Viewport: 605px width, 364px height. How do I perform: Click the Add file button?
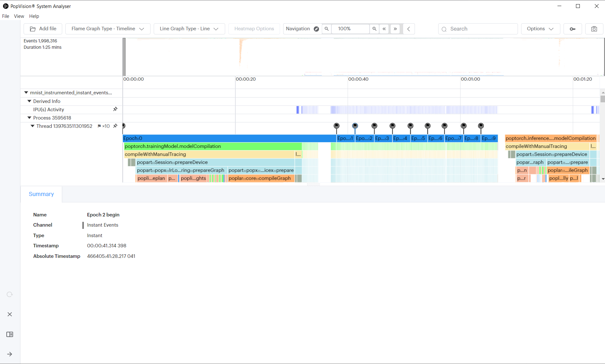click(x=43, y=29)
